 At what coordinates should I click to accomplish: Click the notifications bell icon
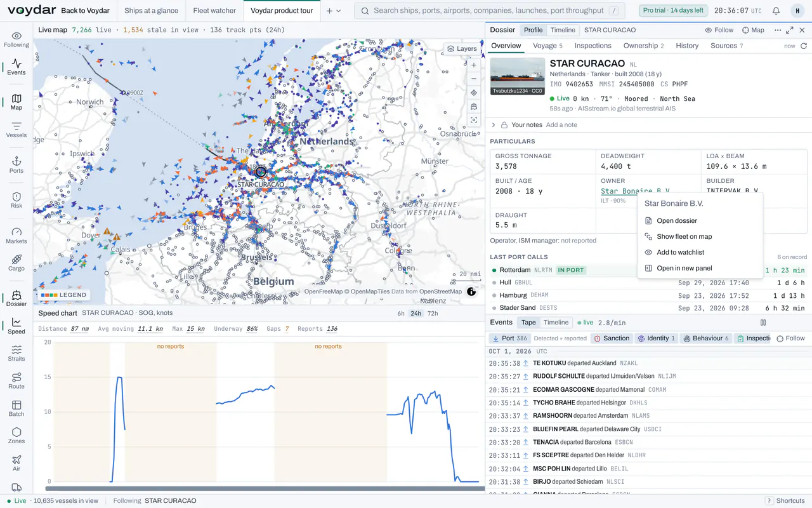776,11
